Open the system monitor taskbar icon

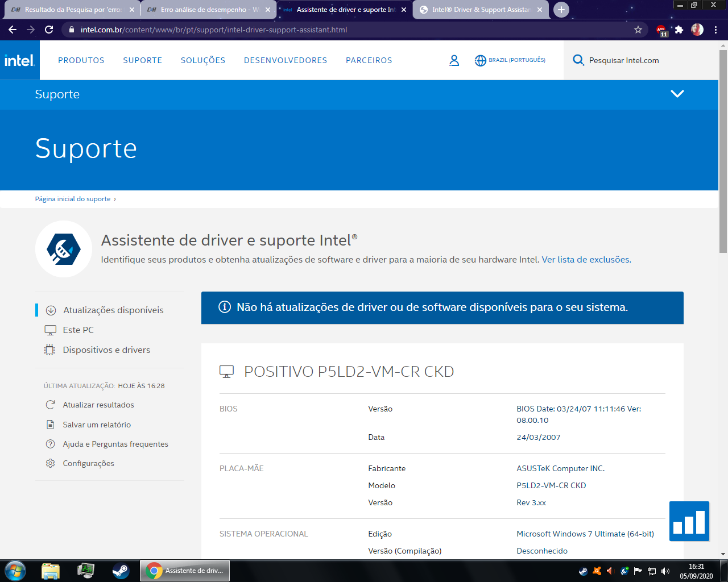point(86,571)
